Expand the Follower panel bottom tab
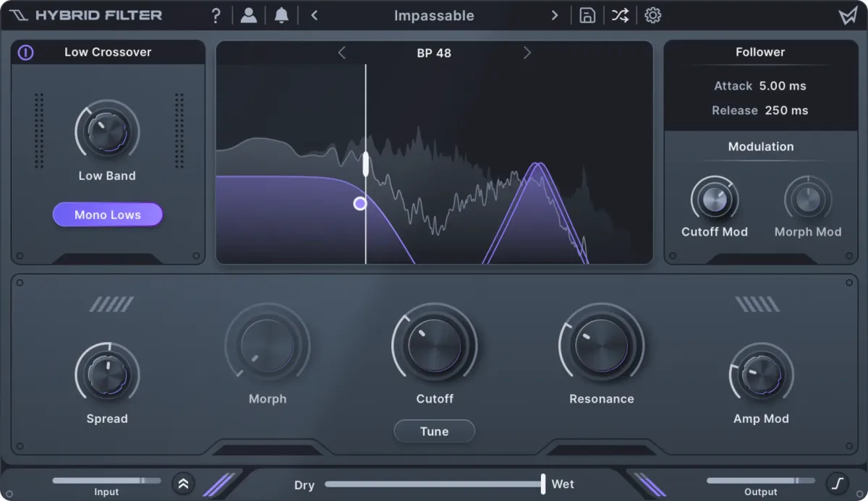868x501 pixels. (761, 259)
